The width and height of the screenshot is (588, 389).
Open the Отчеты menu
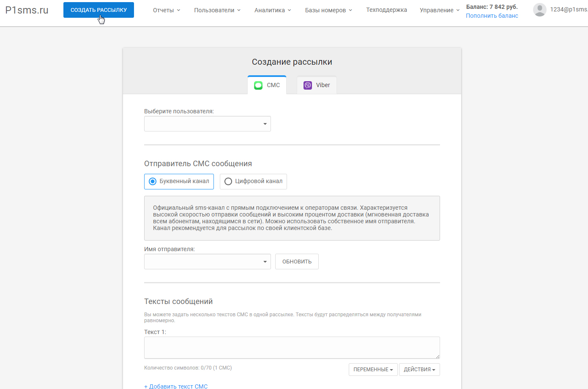click(x=167, y=10)
